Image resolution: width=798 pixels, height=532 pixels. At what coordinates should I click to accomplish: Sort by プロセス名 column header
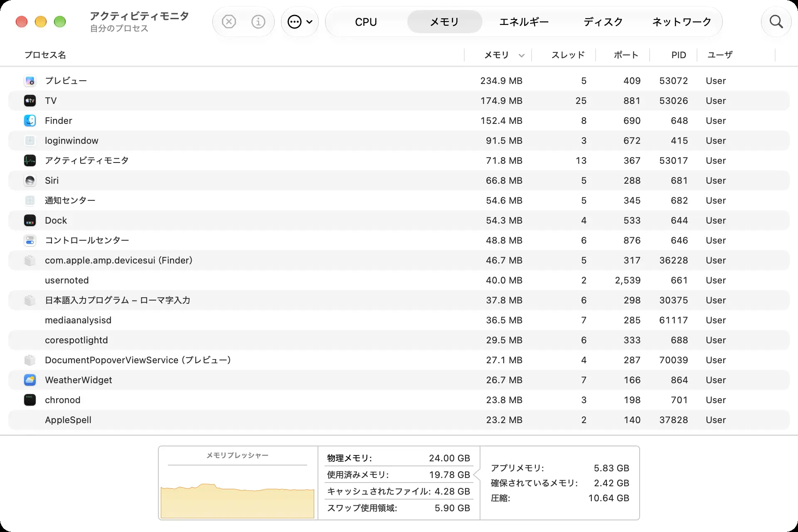45,55
